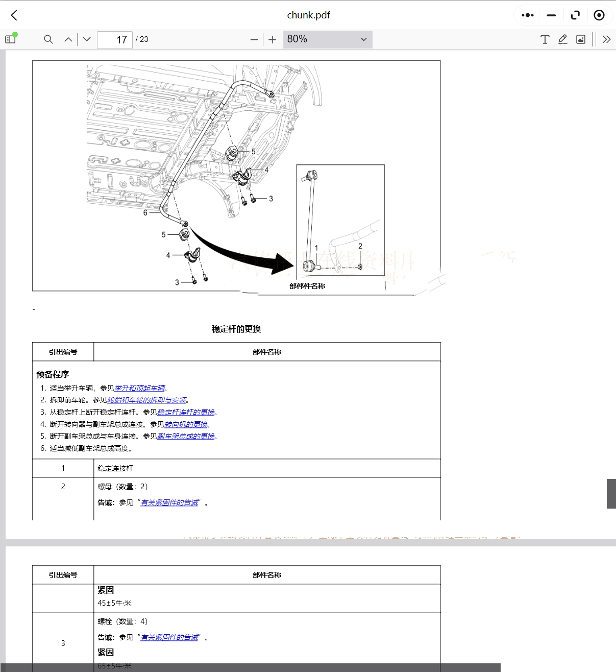Open the three-dots more menu
This screenshot has width=616, height=672.
527,15
